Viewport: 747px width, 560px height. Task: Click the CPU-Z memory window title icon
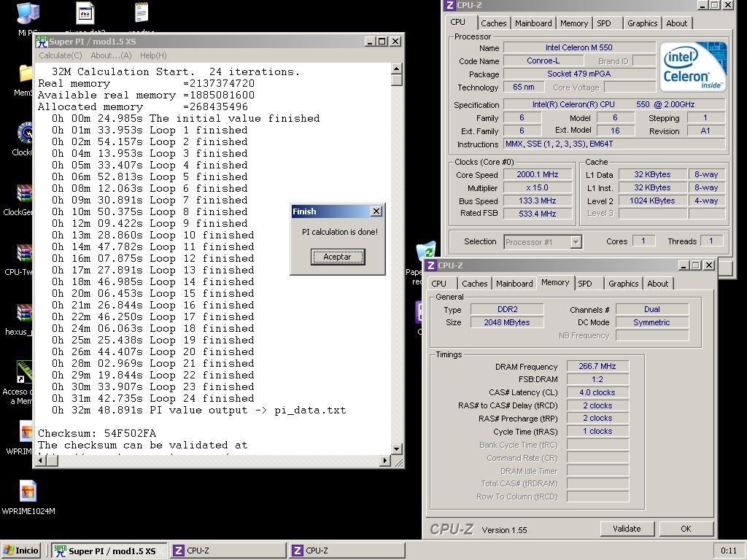coord(431,265)
